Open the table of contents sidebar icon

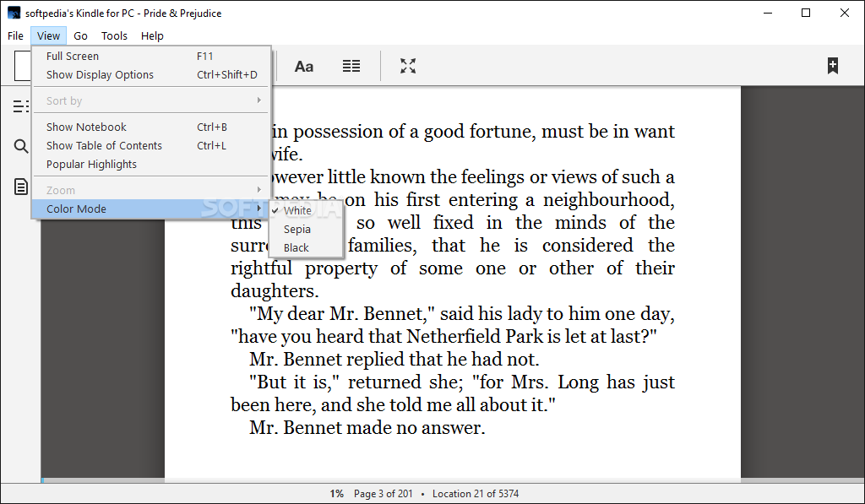(x=21, y=106)
